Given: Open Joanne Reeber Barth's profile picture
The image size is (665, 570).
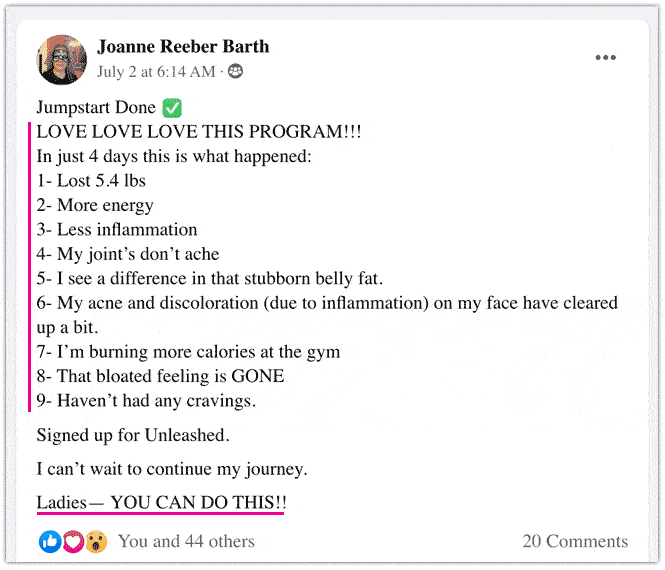Looking at the screenshot, I should click(x=62, y=60).
